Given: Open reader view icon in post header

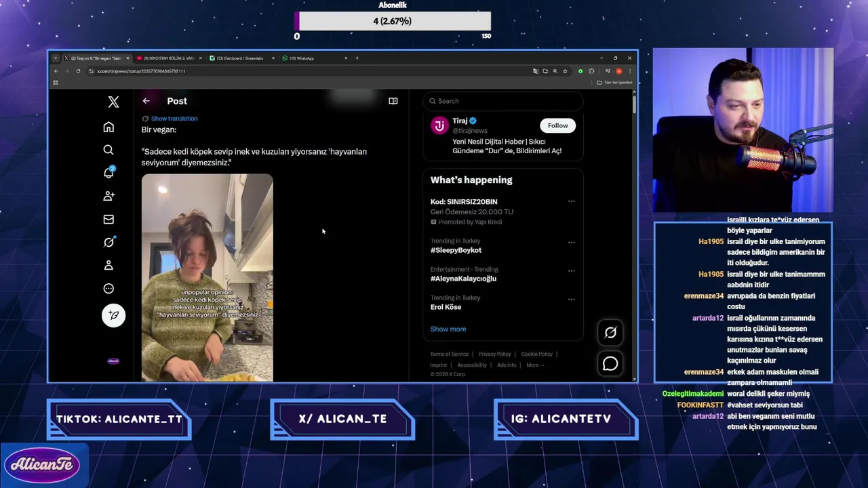Looking at the screenshot, I should 393,101.
